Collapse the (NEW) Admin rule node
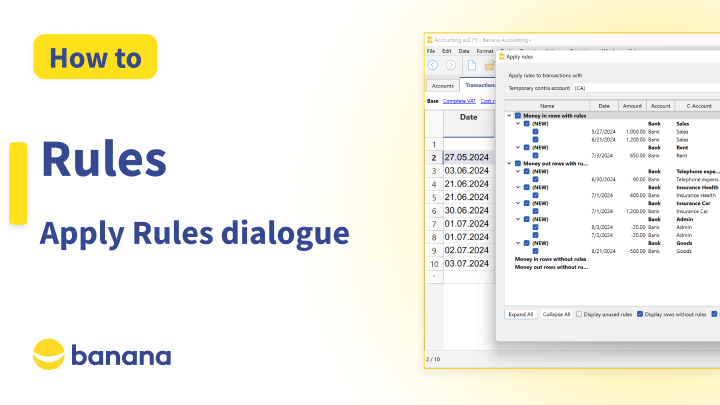The image size is (720, 405). click(518, 219)
